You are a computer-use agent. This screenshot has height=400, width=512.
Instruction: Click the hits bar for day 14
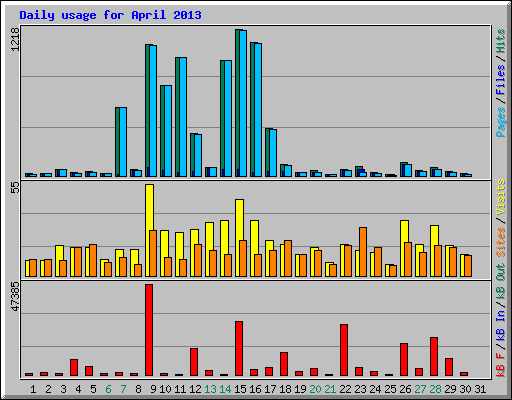(x=222, y=118)
